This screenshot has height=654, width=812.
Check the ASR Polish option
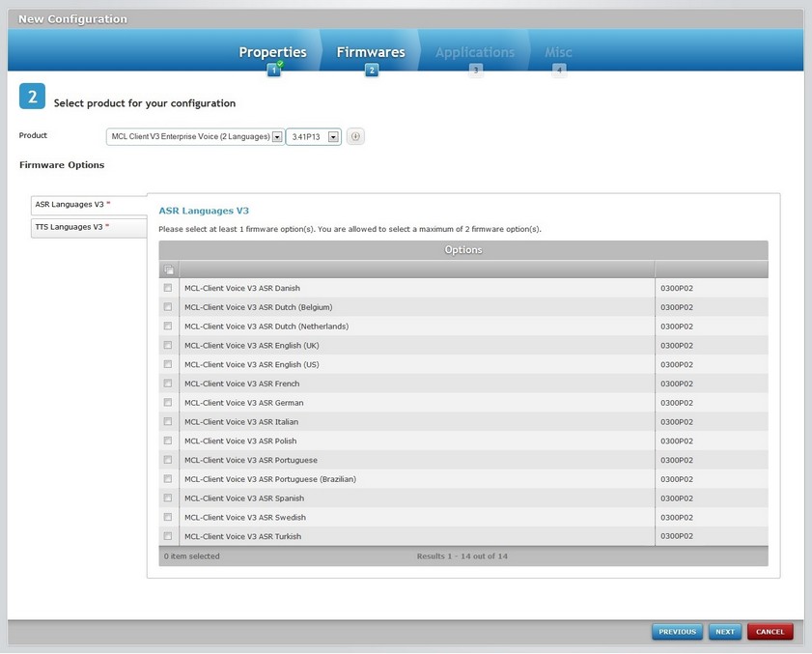(x=168, y=441)
